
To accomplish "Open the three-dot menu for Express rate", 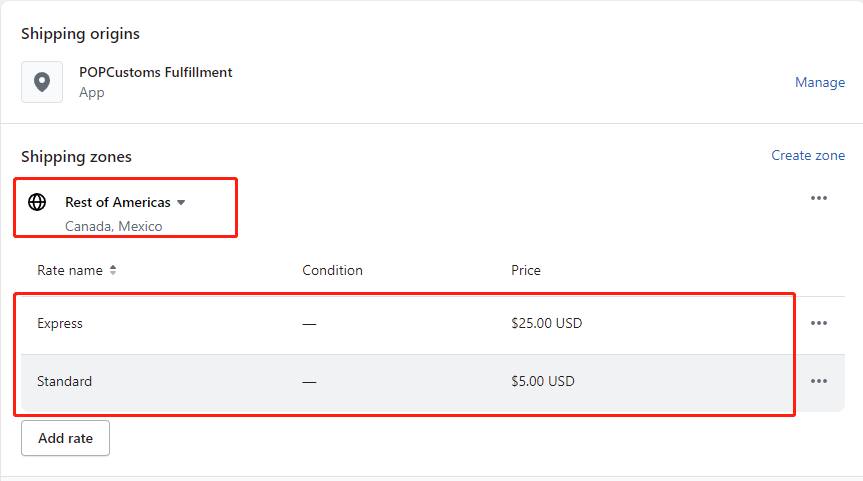I will coord(818,323).
